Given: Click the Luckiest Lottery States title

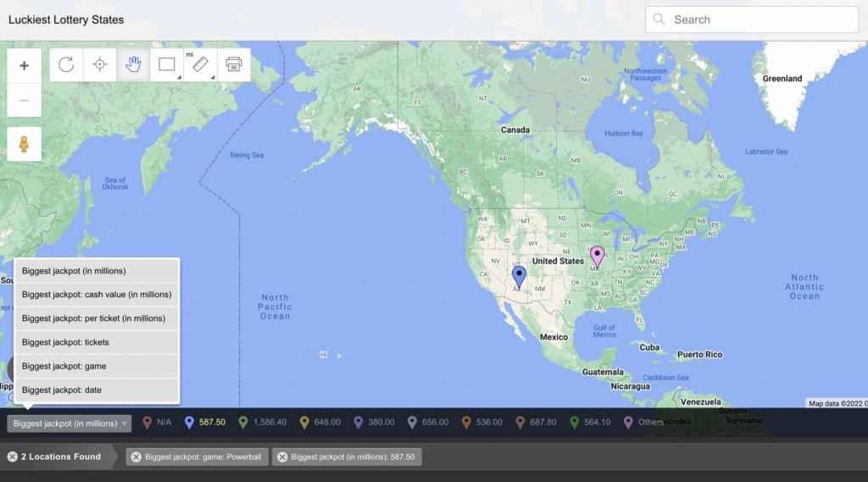Looking at the screenshot, I should tap(66, 20).
